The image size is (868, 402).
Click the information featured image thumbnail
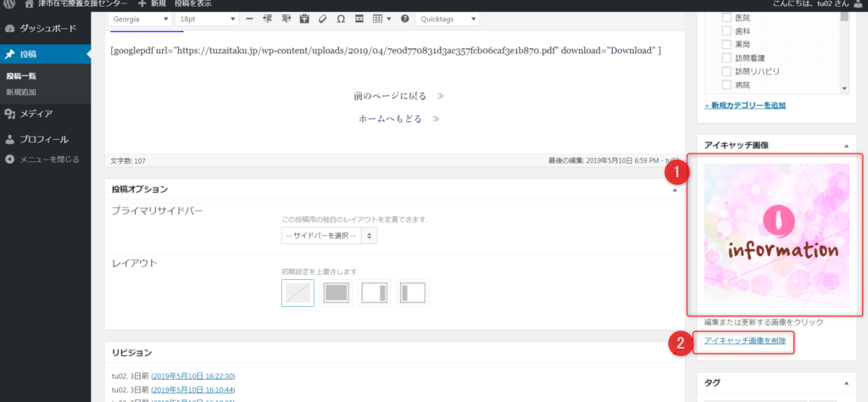point(776,235)
